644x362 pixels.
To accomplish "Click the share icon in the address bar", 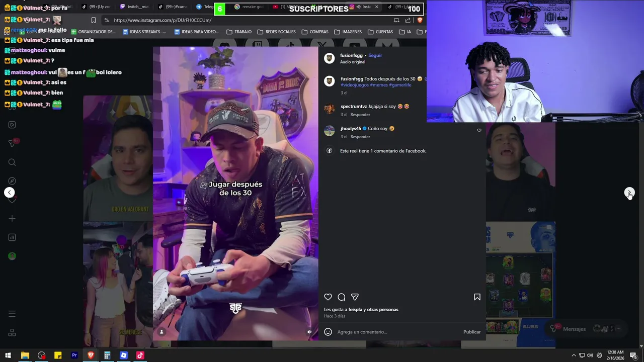I will tap(408, 20).
